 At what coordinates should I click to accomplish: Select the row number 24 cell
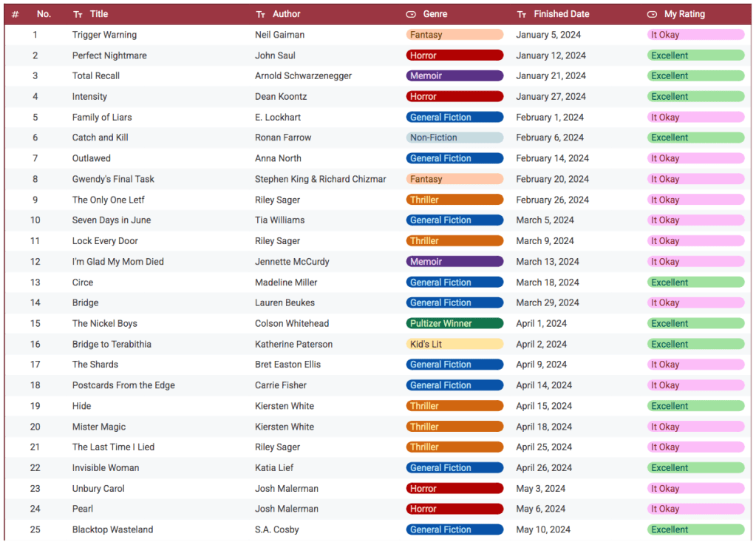[35, 509]
